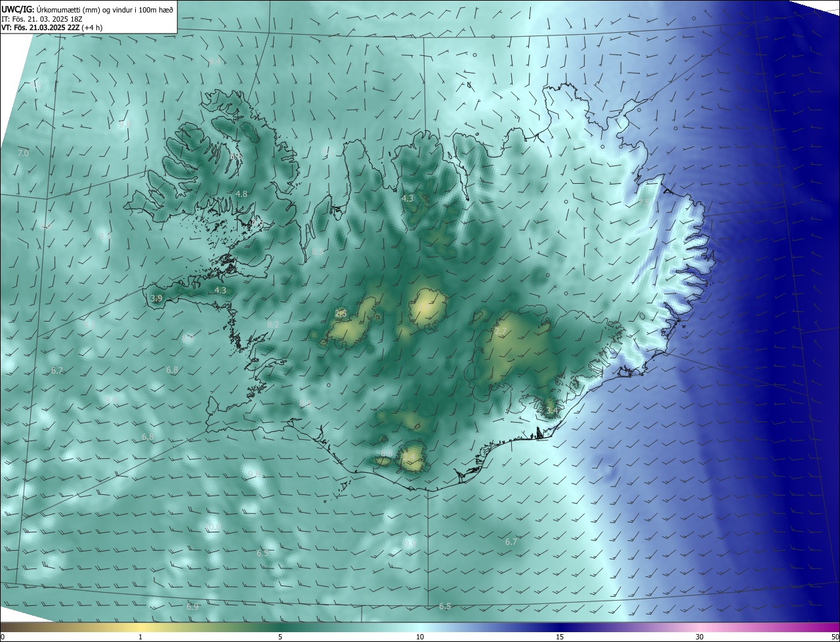Click the 8.6 value label on the map

tap(387, 453)
